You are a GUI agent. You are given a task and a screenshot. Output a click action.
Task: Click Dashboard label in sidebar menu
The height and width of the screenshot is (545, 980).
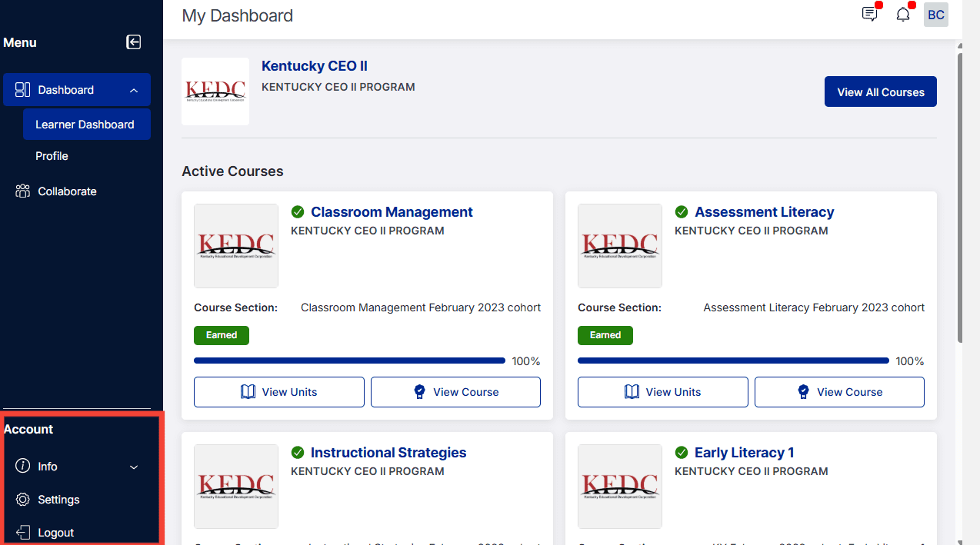(66, 90)
